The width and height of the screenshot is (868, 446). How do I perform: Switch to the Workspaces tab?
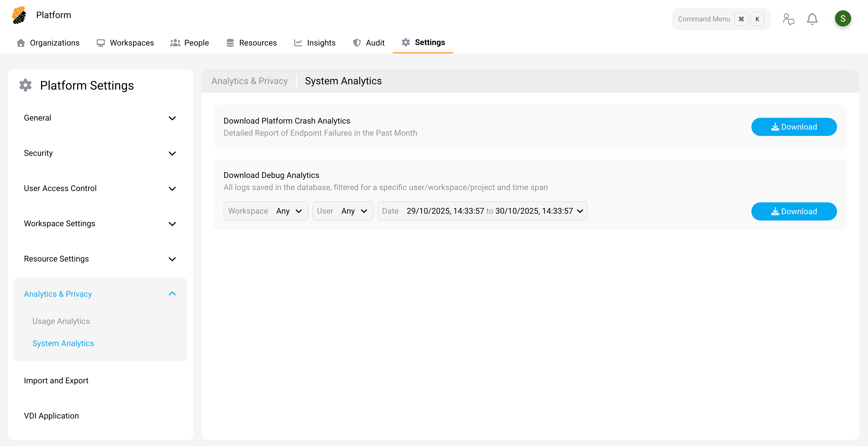[125, 43]
